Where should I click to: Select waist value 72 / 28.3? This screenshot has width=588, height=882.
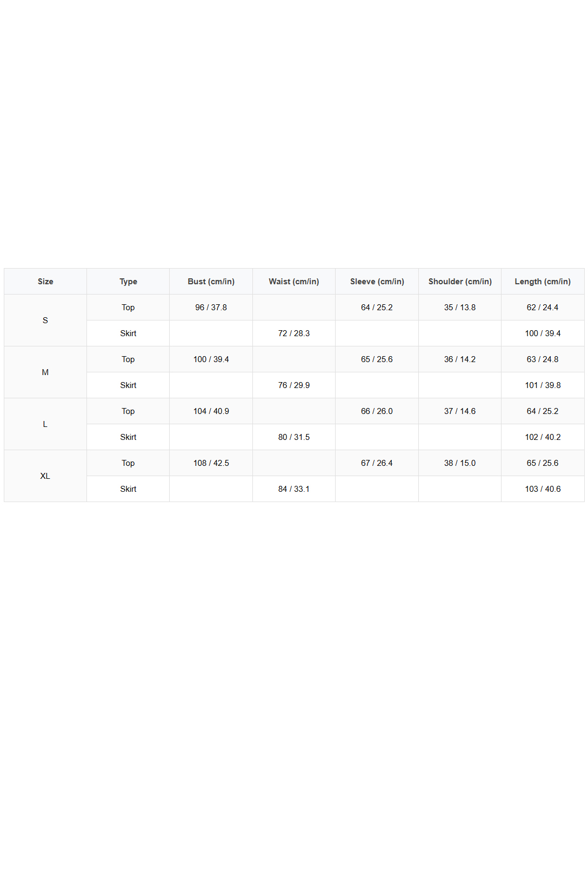click(294, 333)
